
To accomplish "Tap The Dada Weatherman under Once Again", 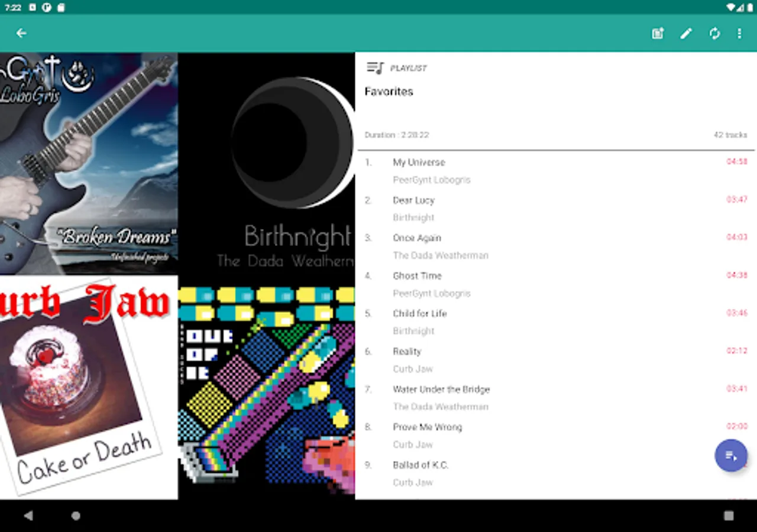I will click(x=441, y=255).
